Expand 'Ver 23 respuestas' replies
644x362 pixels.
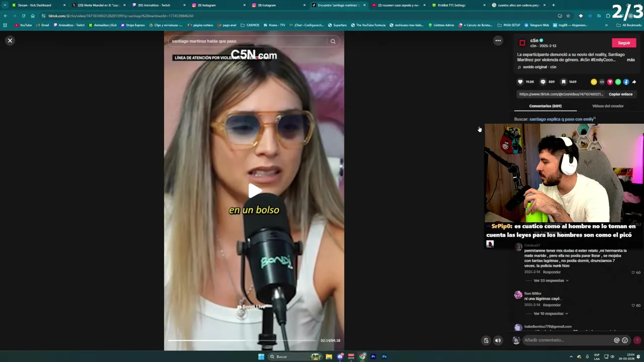coord(550,281)
